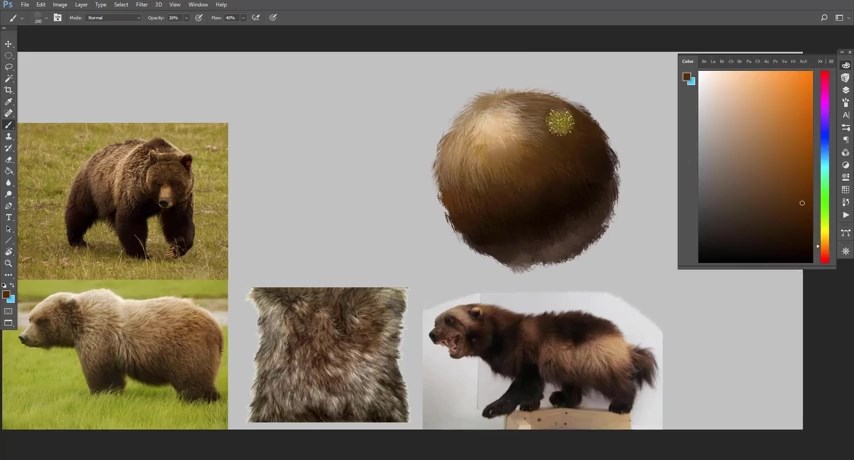Open the Flow value dropdown arrow
Viewport: 854px width, 460px height.
tap(243, 17)
